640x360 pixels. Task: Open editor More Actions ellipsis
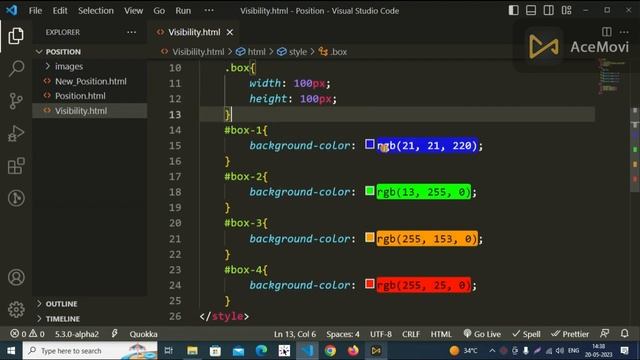624,32
